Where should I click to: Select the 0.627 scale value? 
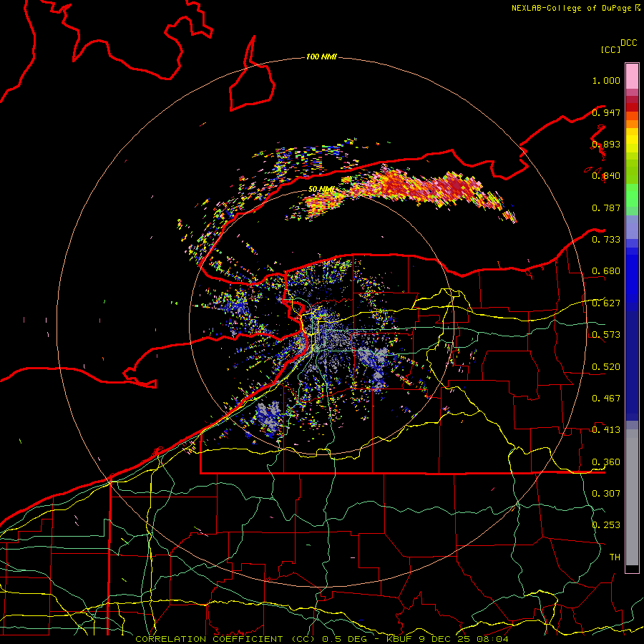[x=606, y=303]
